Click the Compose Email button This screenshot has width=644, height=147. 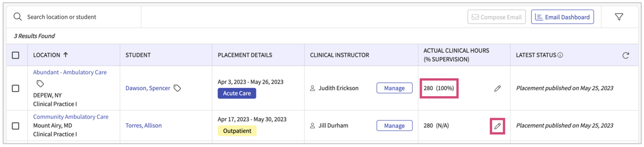[x=496, y=17]
